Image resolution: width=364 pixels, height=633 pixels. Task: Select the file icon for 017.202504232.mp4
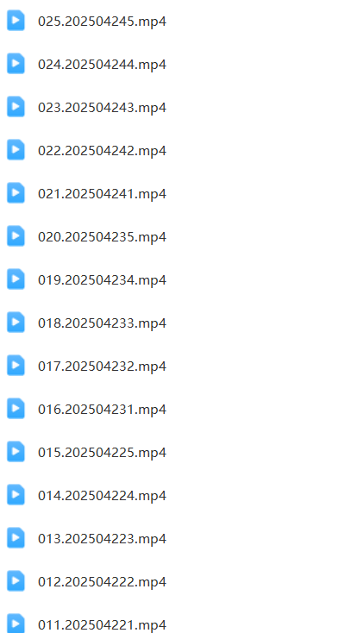(16, 366)
